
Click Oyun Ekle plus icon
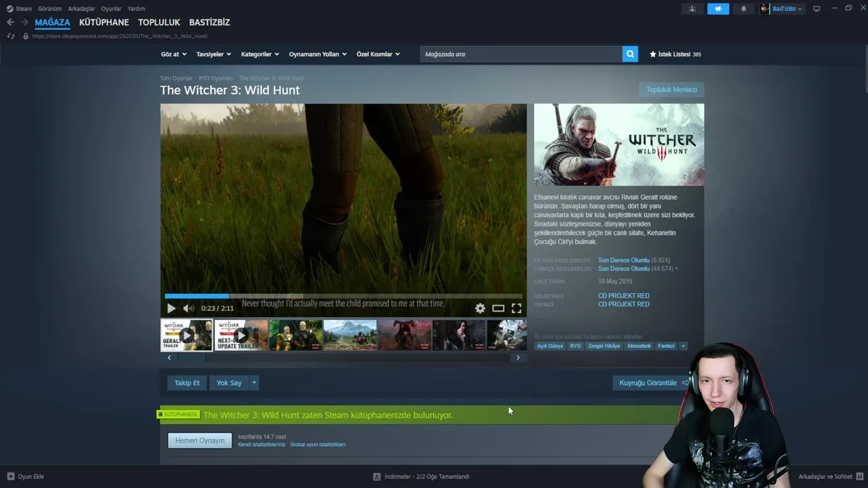[x=10, y=476]
